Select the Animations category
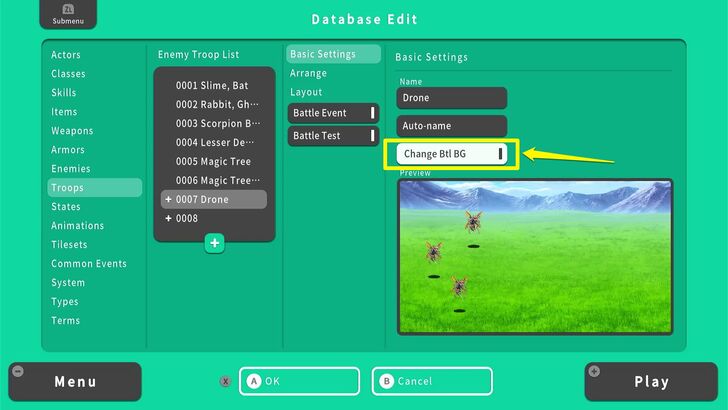 pos(78,226)
